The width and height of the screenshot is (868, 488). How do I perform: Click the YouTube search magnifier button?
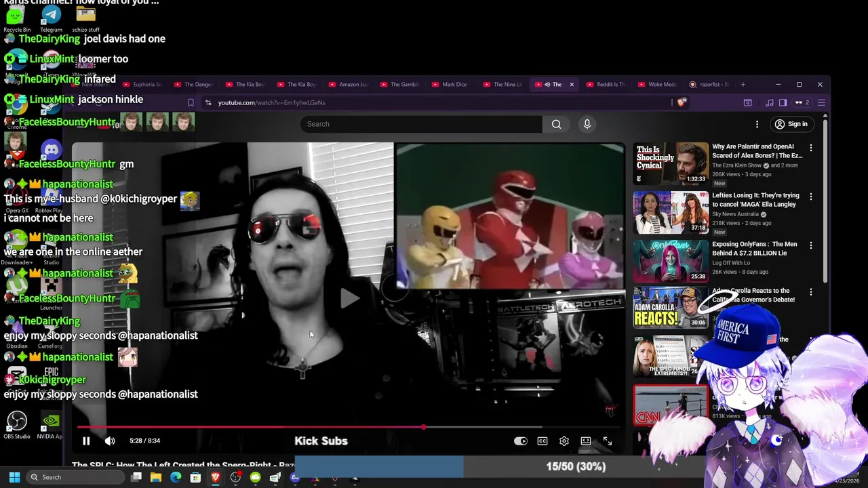click(x=556, y=124)
